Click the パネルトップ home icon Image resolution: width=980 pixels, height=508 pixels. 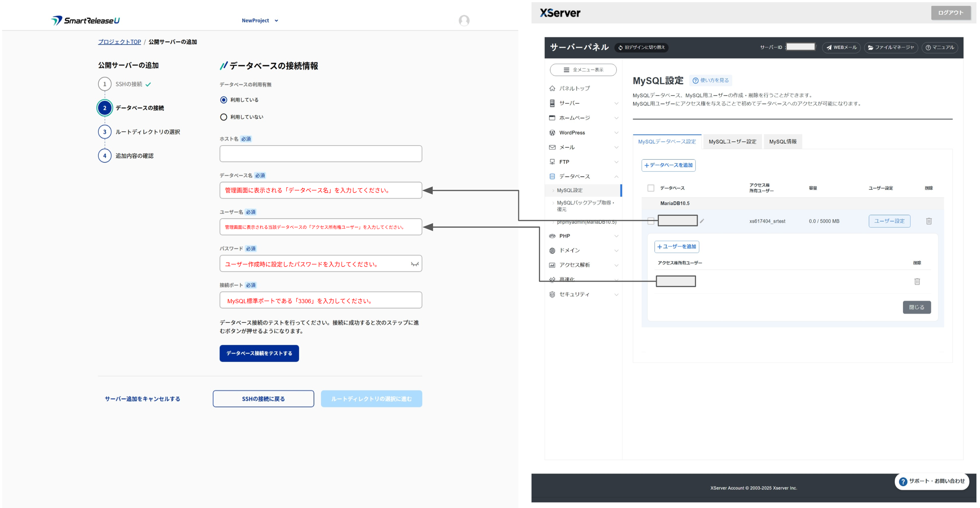click(x=552, y=88)
